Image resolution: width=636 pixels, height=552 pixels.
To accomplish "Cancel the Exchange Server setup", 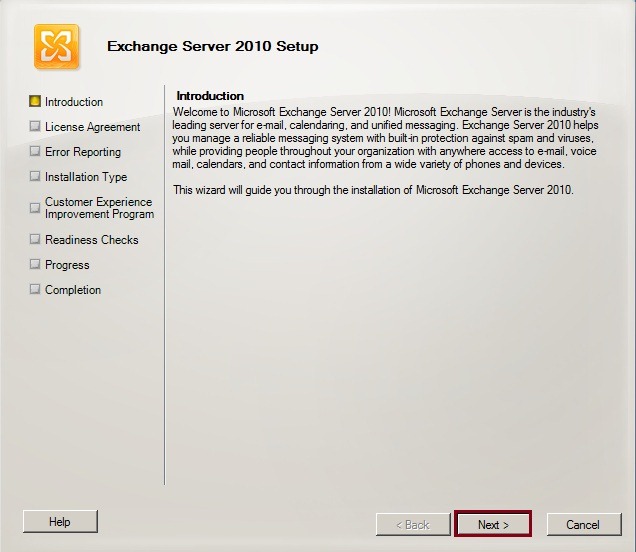I will tap(582, 524).
